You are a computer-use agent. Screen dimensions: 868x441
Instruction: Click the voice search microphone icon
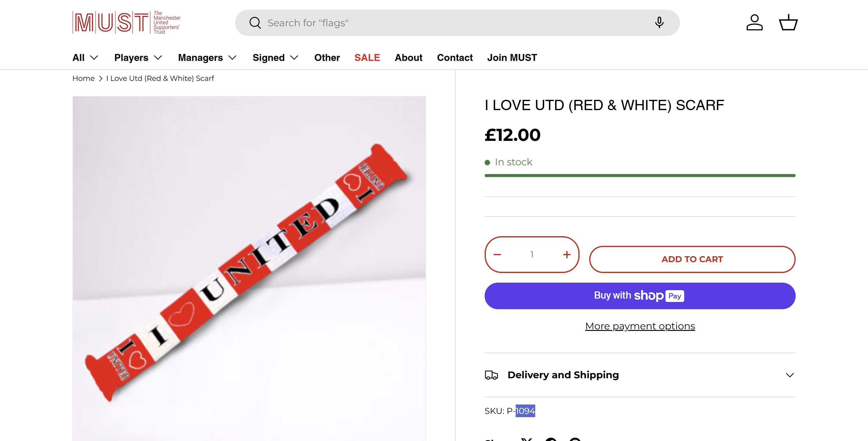click(x=659, y=23)
